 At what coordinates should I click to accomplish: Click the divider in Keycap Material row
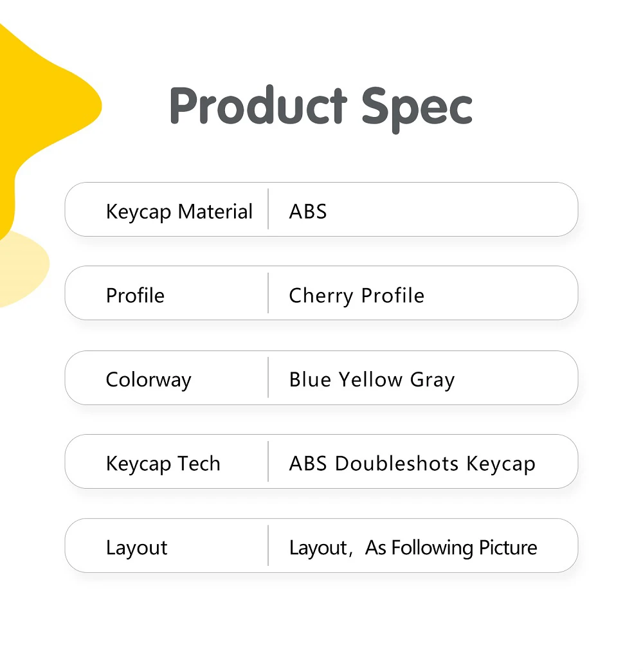pos(268,209)
